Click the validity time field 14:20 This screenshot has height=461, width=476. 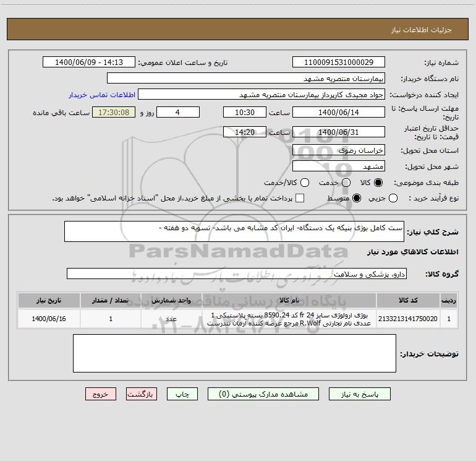click(x=245, y=132)
